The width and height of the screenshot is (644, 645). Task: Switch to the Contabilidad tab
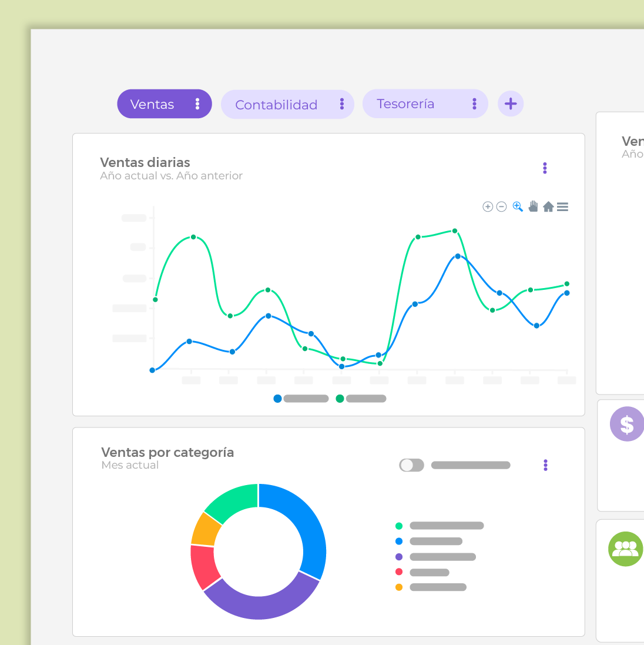[287, 105]
